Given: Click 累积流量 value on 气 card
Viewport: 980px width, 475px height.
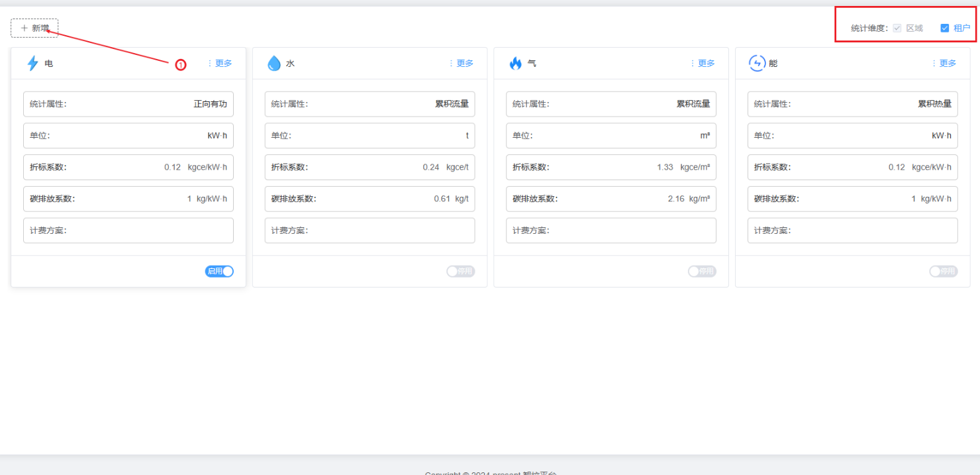Looking at the screenshot, I should click(693, 104).
